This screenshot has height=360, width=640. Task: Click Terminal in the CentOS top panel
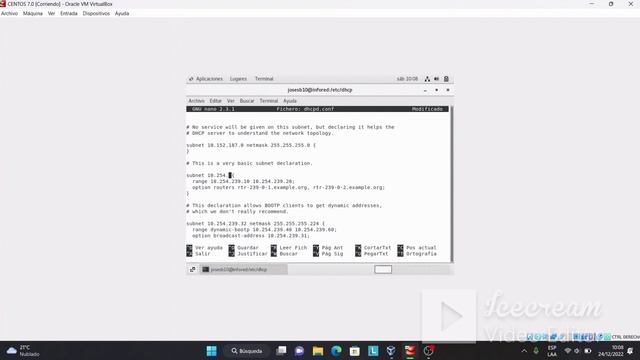264,79
